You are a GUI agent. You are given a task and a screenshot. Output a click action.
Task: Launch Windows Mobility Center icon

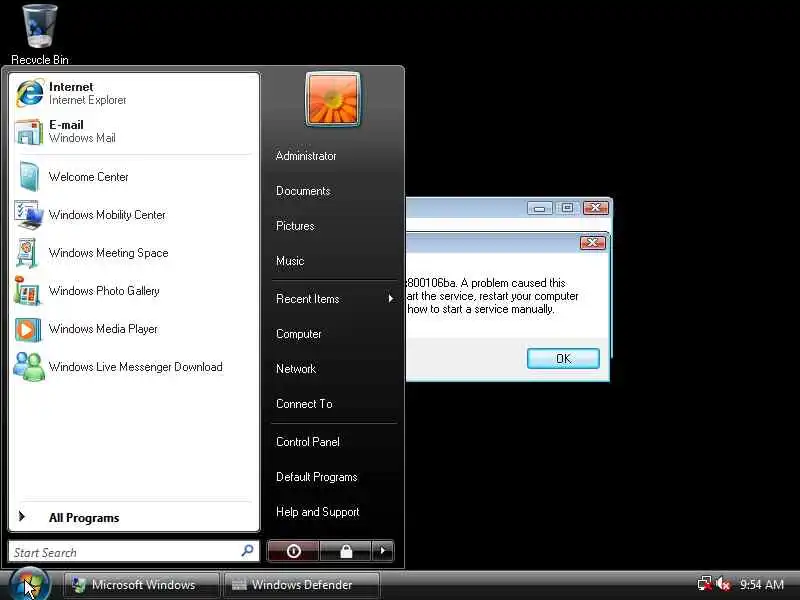29,215
